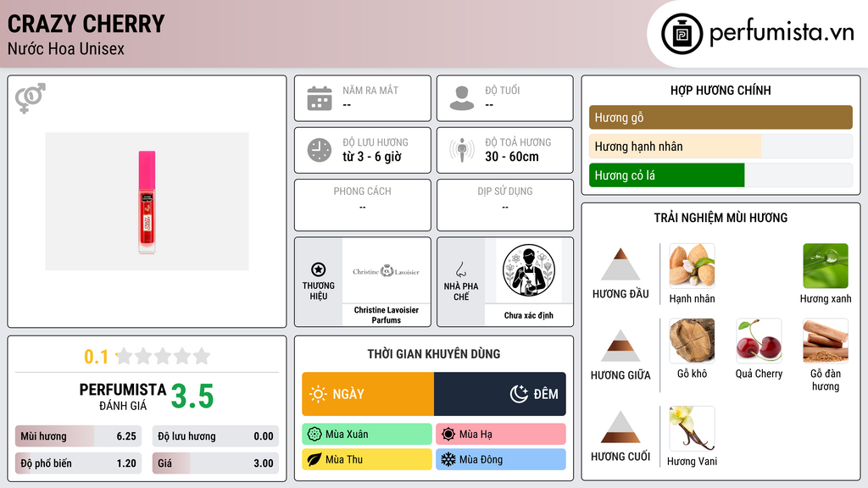Click the perfumista.vn site name text
This screenshot has width=868, height=488.
(x=782, y=33)
